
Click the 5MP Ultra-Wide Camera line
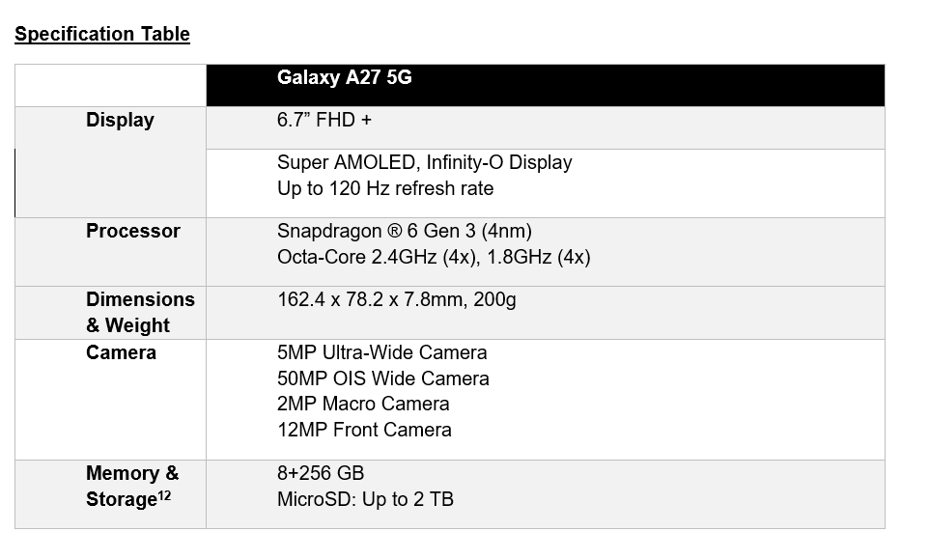point(381,352)
